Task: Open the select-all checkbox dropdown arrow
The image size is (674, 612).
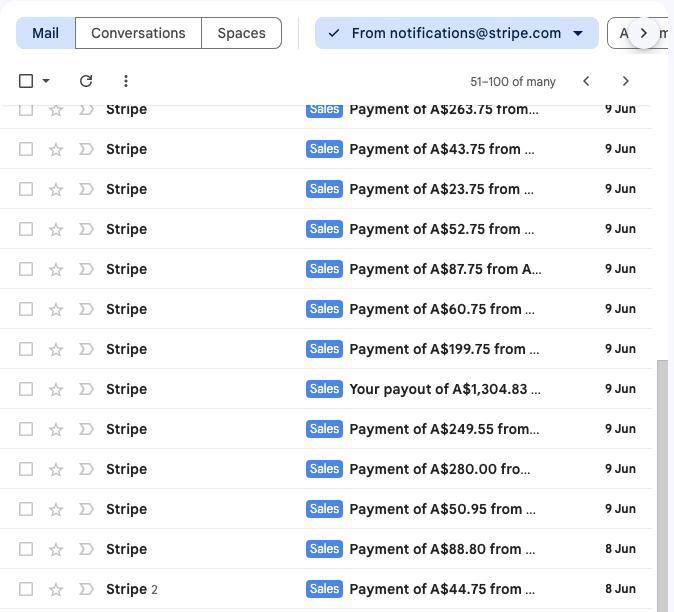Action: (x=46, y=81)
